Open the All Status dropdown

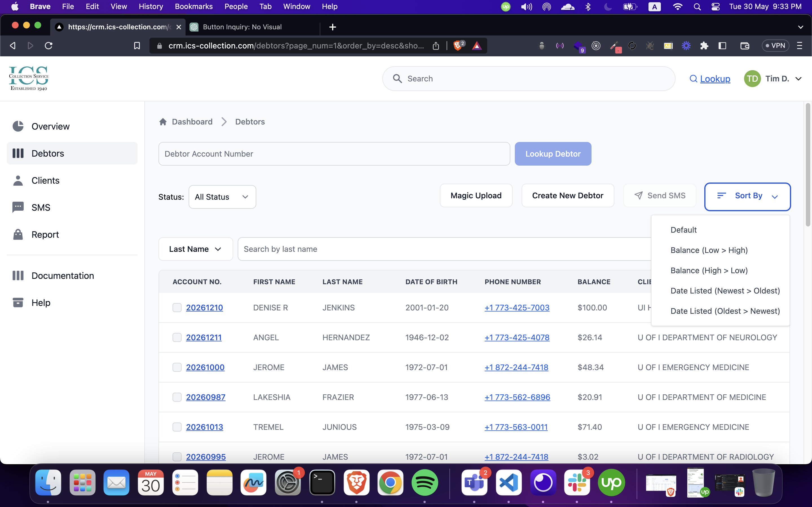pyautogui.click(x=222, y=197)
